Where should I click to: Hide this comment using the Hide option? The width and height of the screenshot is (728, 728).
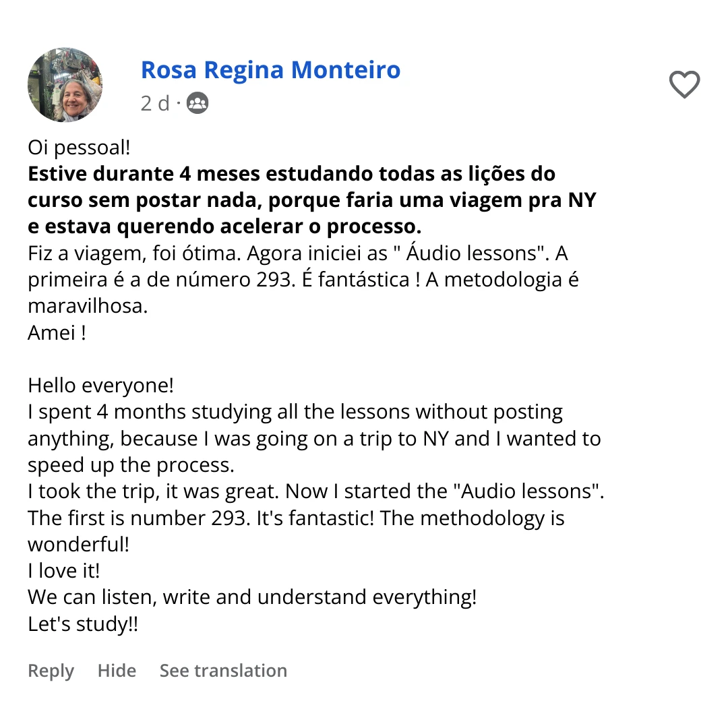click(117, 670)
